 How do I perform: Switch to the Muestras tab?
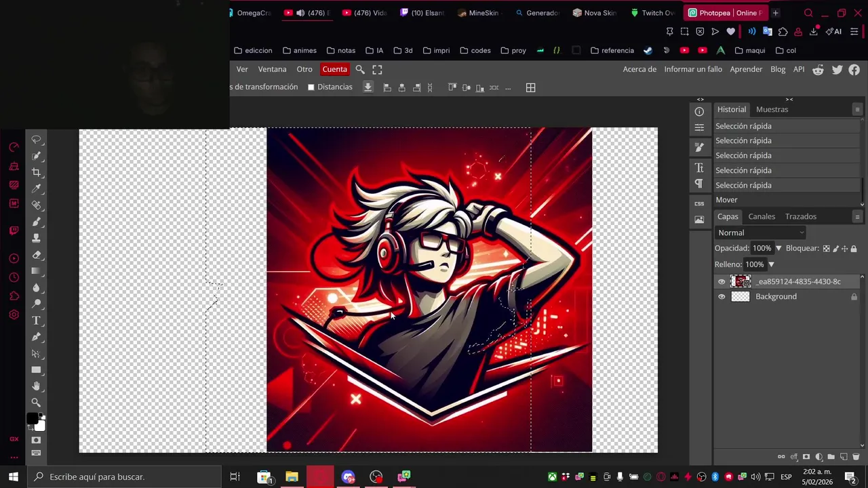point(772,109)
